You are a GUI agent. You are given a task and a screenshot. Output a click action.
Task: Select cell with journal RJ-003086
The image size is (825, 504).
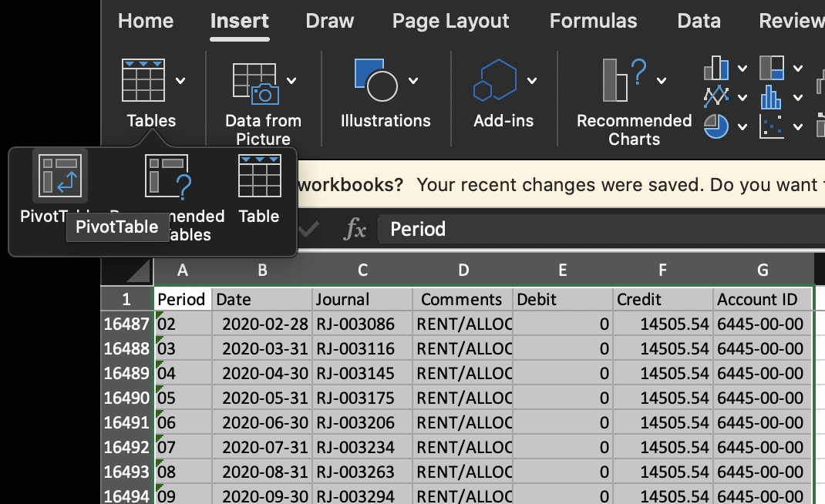pos(362,324)
